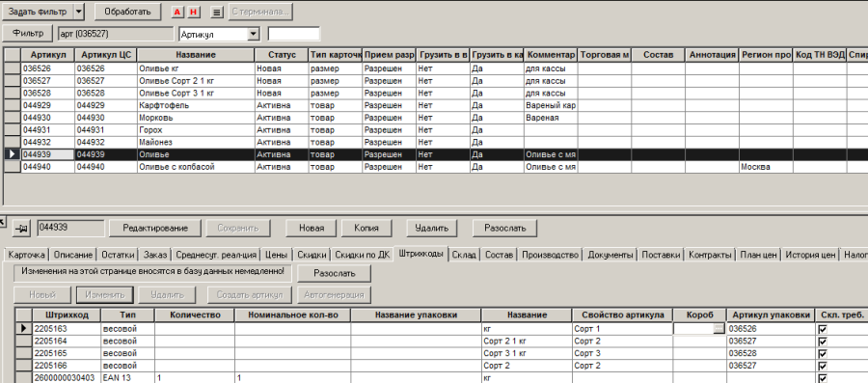Viewport: 868px width, 383px height.
Task: Click the 'Фильтр' button
Action: click(28, 33)
